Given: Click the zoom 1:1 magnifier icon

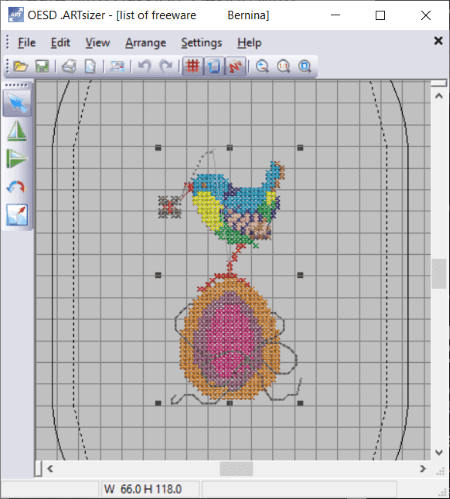Looking at the screenshot, I should coord(283,66).
